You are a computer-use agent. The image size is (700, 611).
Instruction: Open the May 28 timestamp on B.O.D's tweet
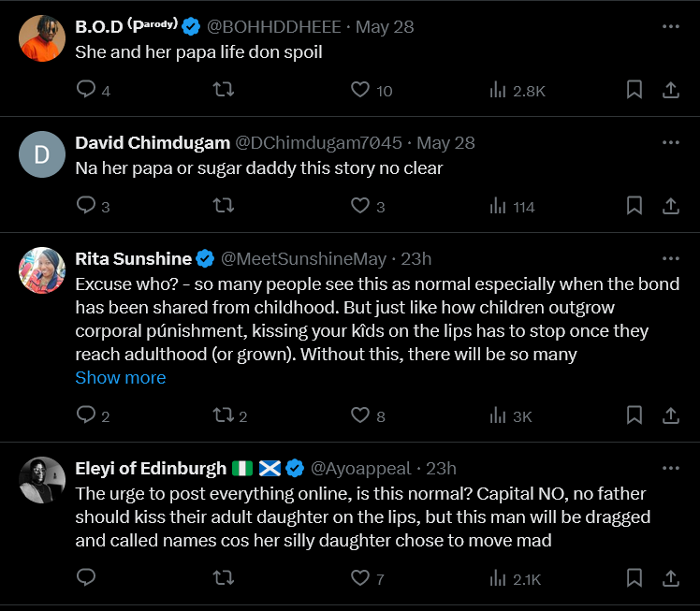click(x=385, y=26)
